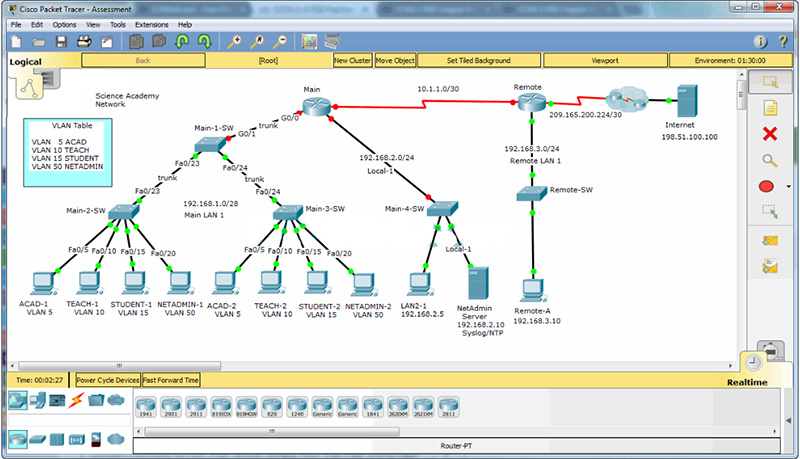
Task: Select the VLAN Table note
Action: click(68, 152)
